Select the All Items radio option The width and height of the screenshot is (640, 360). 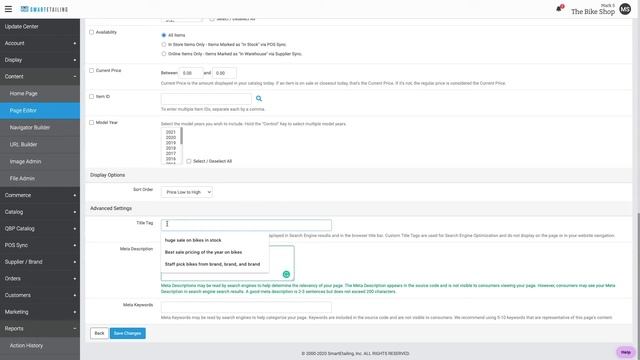point(164,35)
